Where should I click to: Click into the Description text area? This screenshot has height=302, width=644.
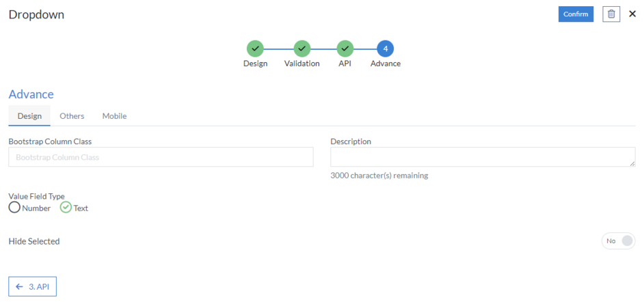(x=482, y=157)
